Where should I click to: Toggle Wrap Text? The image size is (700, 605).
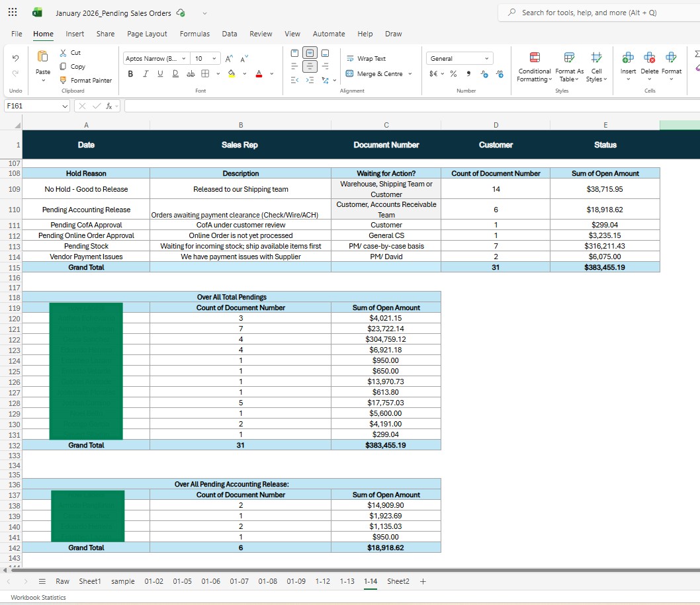click(366, 58)
